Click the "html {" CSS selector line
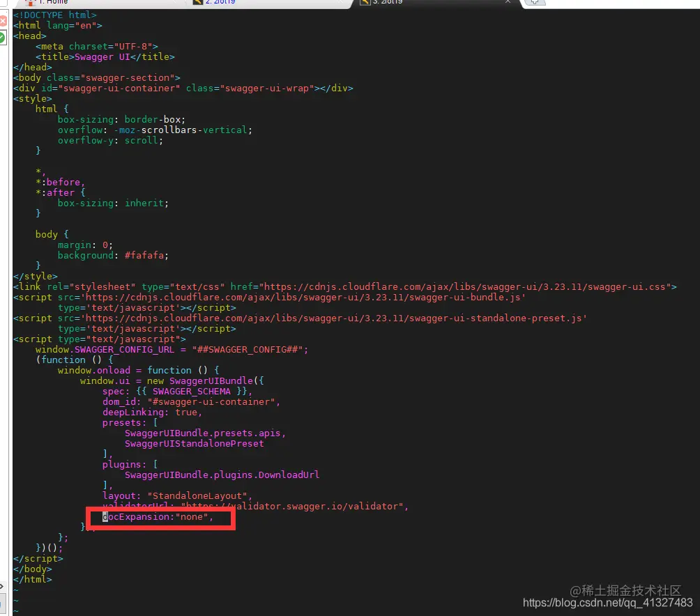Screen dimensions: 700x616 click(x=52, y=109)
